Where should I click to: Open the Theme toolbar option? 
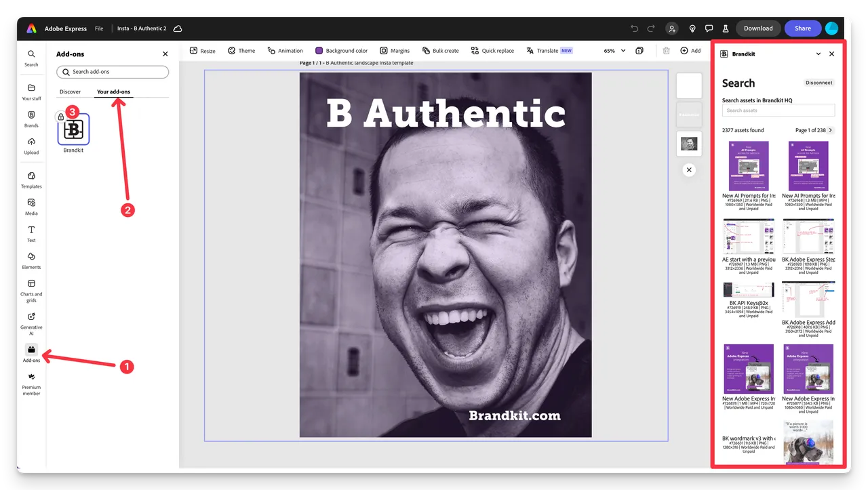point(241,51)
